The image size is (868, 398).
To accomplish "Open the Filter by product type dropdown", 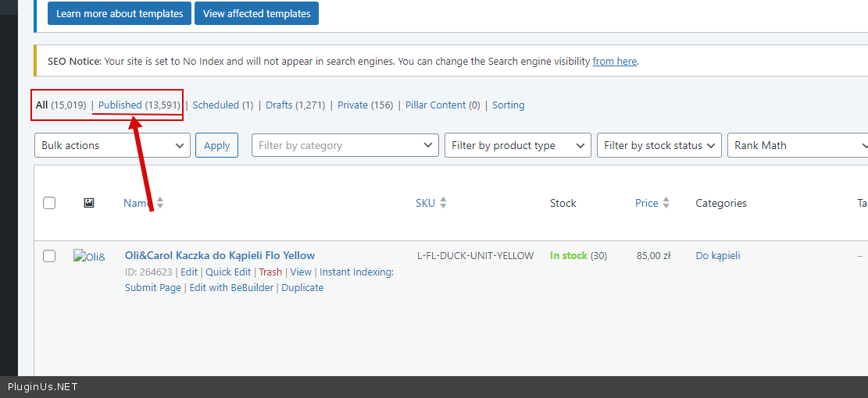I will 517,145.
